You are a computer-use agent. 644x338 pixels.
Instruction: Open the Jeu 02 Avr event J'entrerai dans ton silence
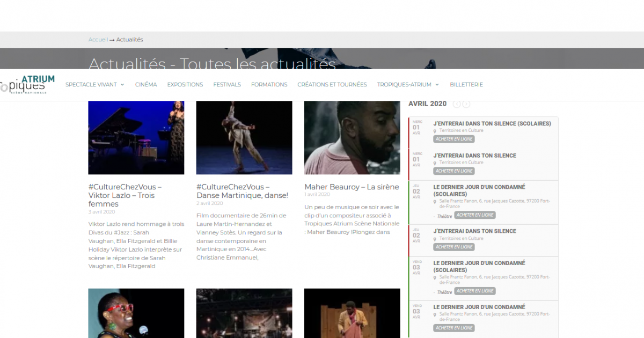click(x=474, y=231)
